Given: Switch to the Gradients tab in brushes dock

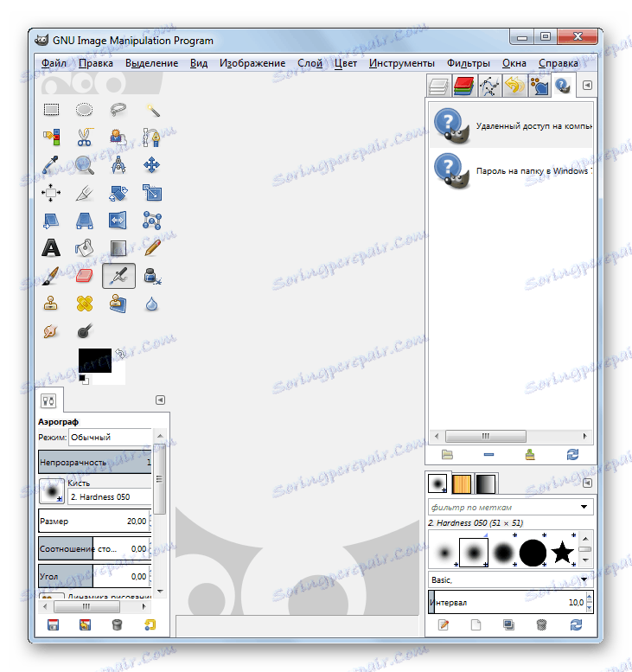Looking at the screenshot, I should pos(486,483).
